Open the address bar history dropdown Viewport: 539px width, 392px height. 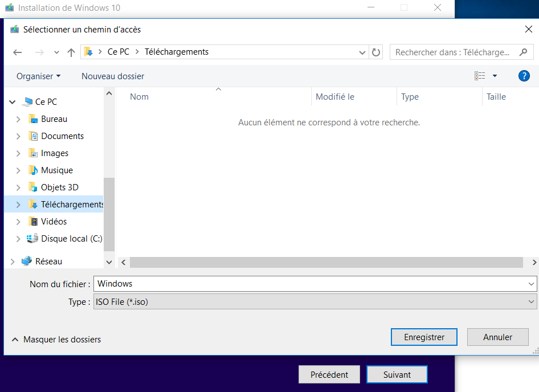click(362, 52)
